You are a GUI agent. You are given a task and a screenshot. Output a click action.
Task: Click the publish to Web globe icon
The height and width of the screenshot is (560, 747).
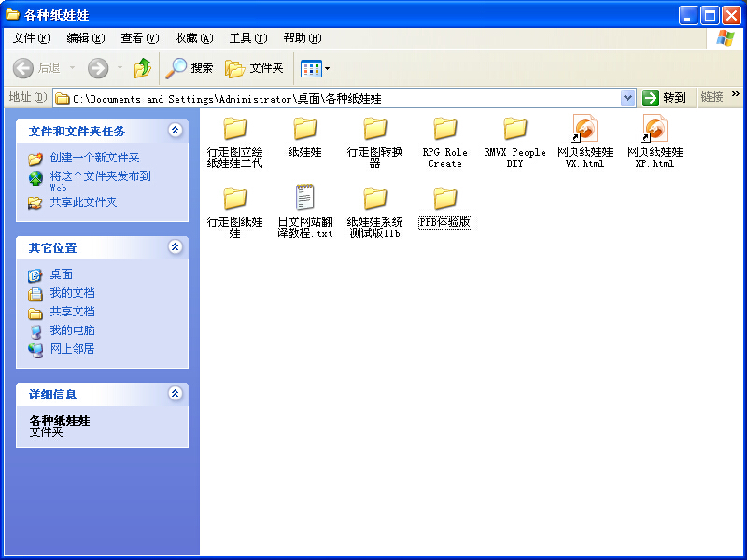pos(35,178)
